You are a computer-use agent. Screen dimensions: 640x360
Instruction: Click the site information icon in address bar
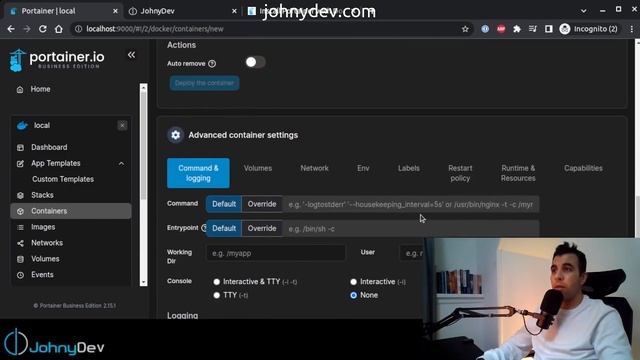78,29
